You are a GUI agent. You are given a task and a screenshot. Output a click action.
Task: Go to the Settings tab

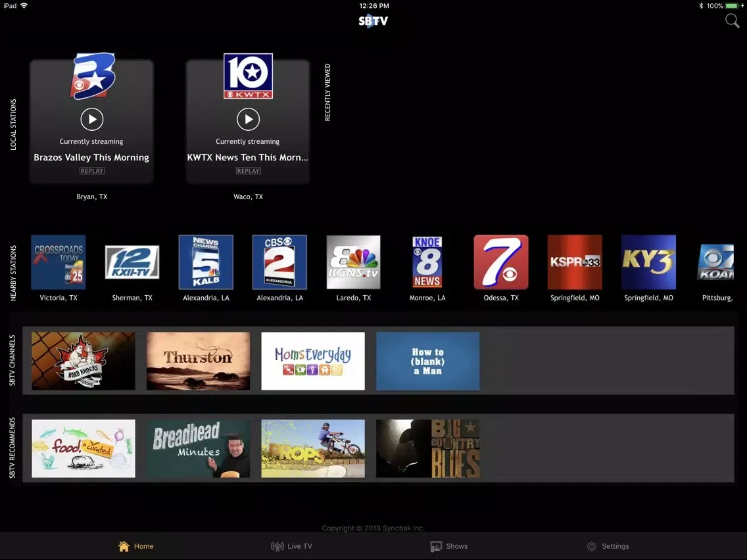(x=608, y=546)
